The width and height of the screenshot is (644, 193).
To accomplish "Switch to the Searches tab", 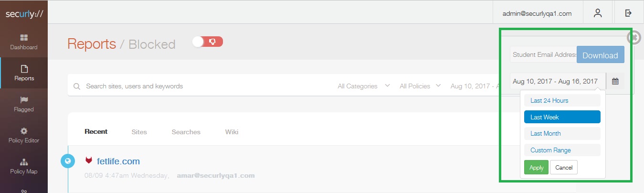I will [x=186, y=132].
